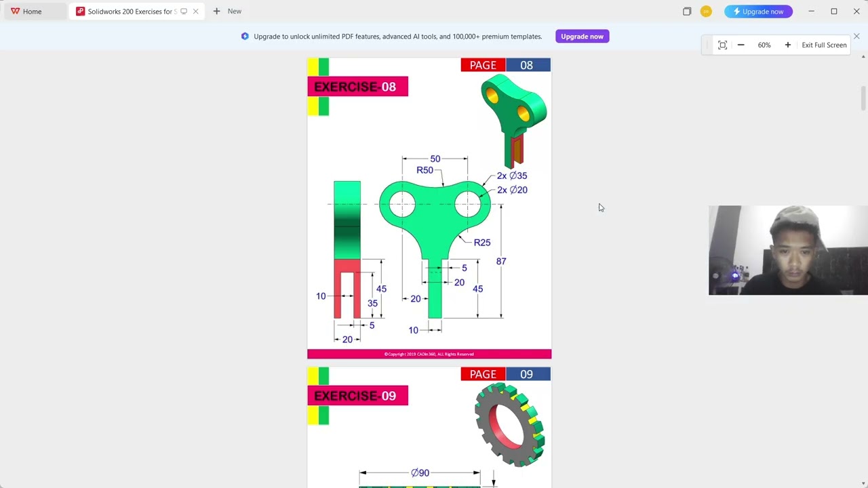Click the Ø90 dimension on exercise 09
Viewport: 868px width, 488px height.
coord(420,473)
